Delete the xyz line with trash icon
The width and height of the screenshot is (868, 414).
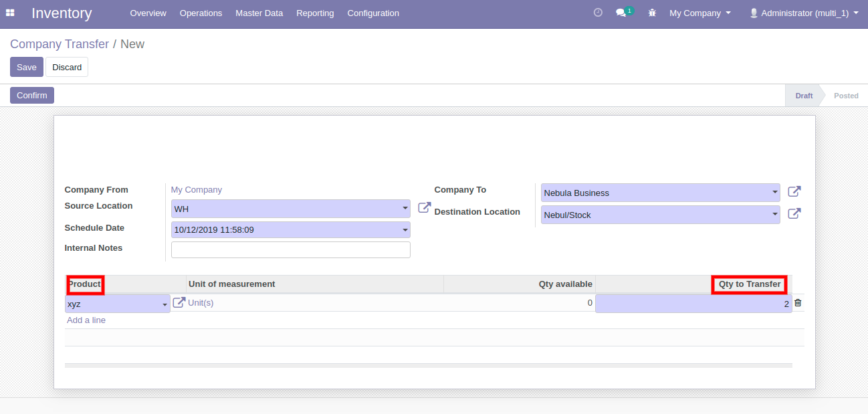(x=798, y=303)
